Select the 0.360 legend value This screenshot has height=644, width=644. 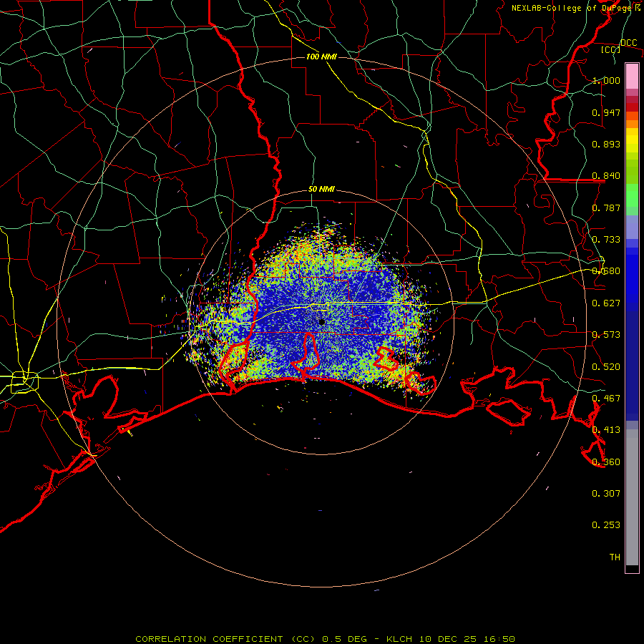pos(606,462)
